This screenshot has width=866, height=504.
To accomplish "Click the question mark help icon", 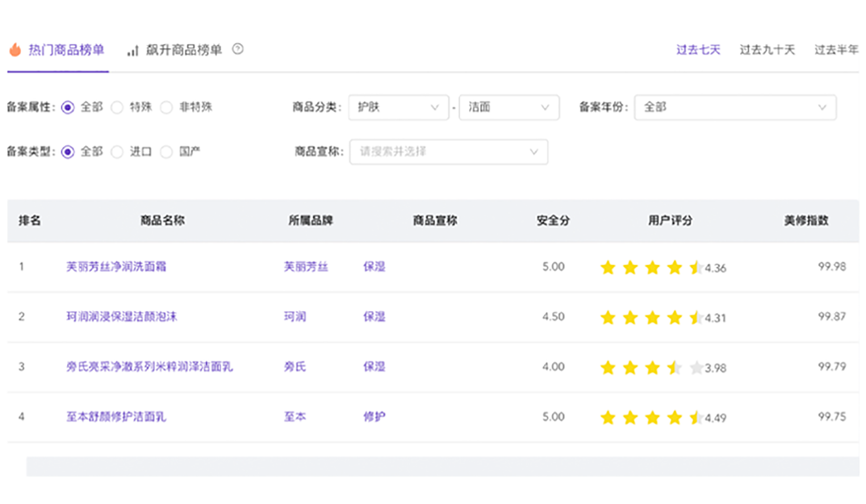I will [238, 49].
